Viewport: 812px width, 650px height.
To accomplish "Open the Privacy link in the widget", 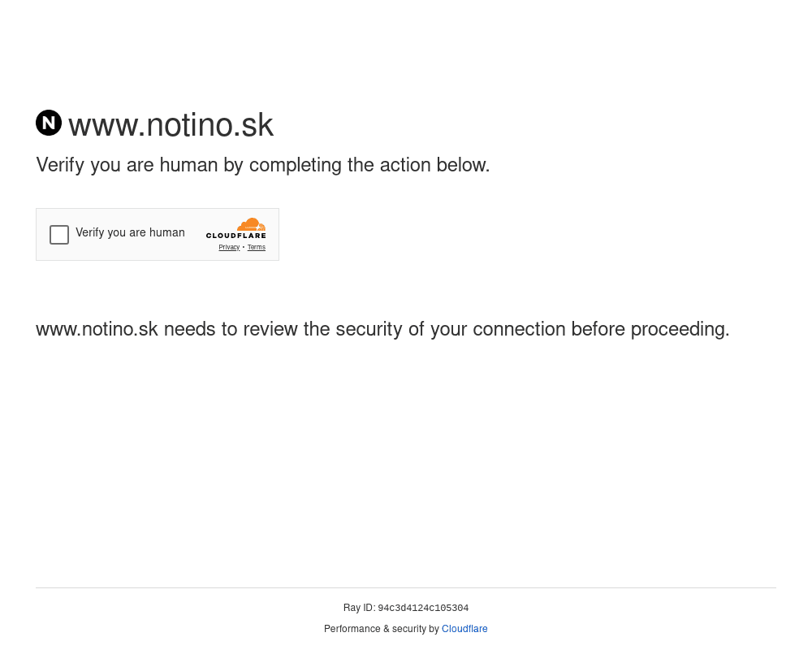I will click(229, 247).
